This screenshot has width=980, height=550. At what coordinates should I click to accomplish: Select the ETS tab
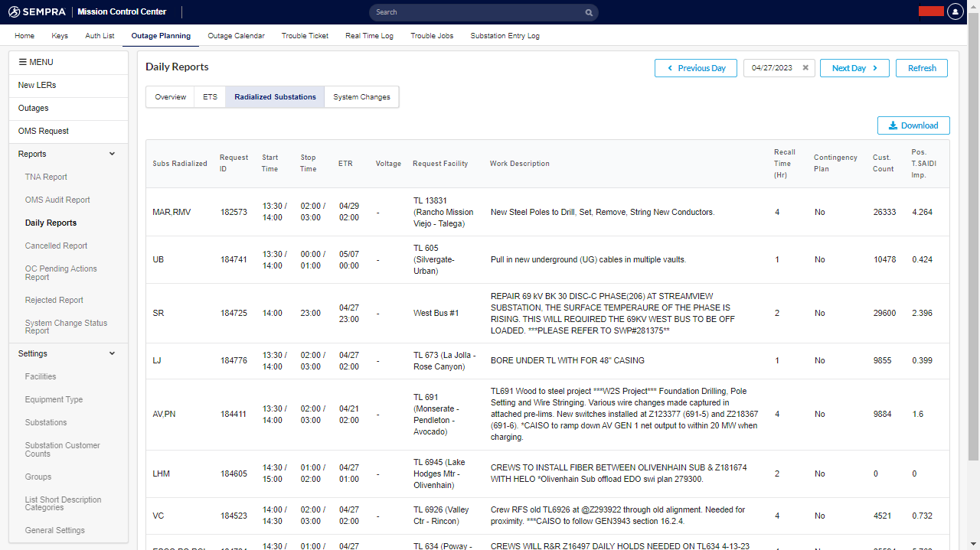click(210, 97)
